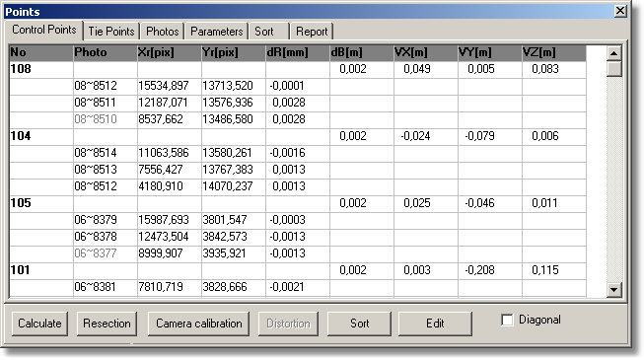
Task: Open the Photos tab
Action: pos(162,32)
